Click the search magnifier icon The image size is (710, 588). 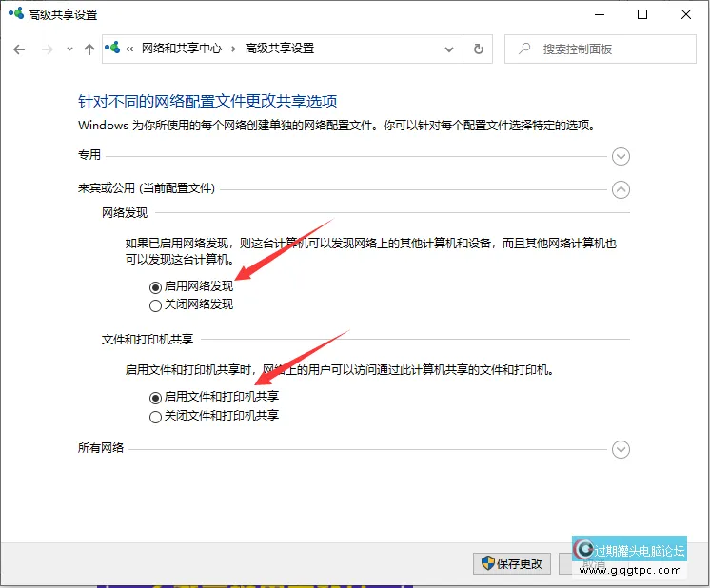click(x=524, y=49)
